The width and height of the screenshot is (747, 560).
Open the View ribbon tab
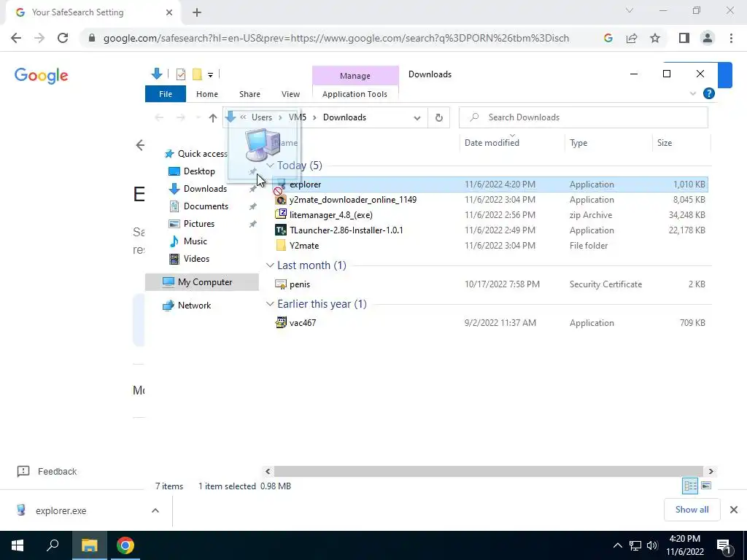coord(290,94)
